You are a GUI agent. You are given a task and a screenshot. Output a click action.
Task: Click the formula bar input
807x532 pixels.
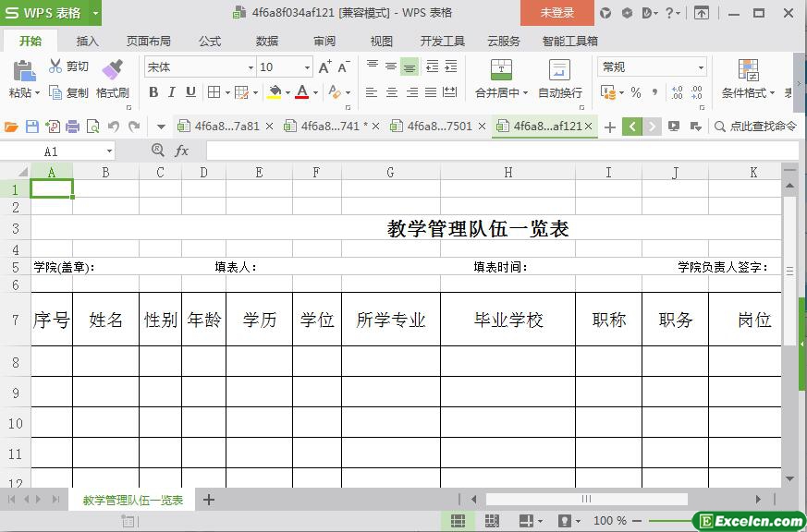pos(502,151)
